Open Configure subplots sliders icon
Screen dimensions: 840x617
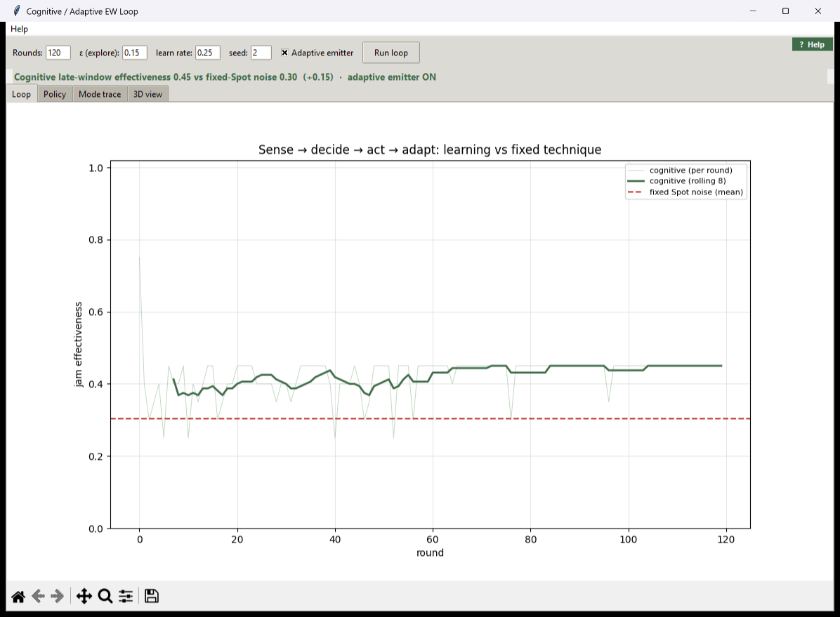(126, 596)
